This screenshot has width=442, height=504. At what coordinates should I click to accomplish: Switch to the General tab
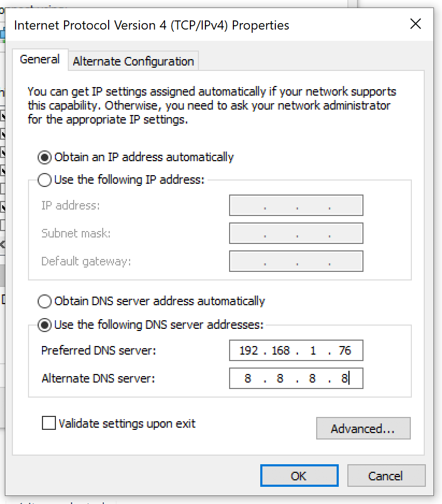click(40, 60)
